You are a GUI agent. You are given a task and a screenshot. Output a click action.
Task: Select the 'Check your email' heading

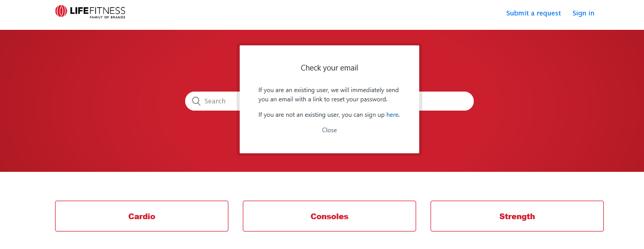[329, 68]
